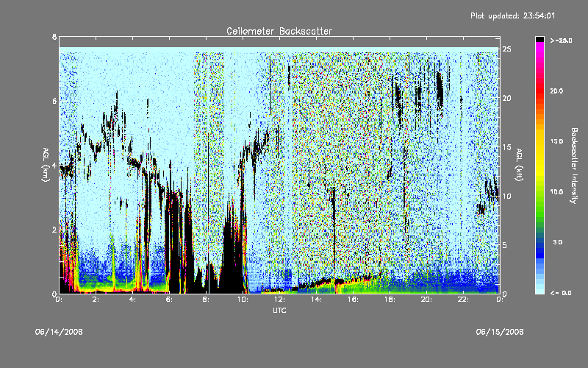
Task: Click the right 'AGL (kft)' axis label
Action: tap(519, 165)
